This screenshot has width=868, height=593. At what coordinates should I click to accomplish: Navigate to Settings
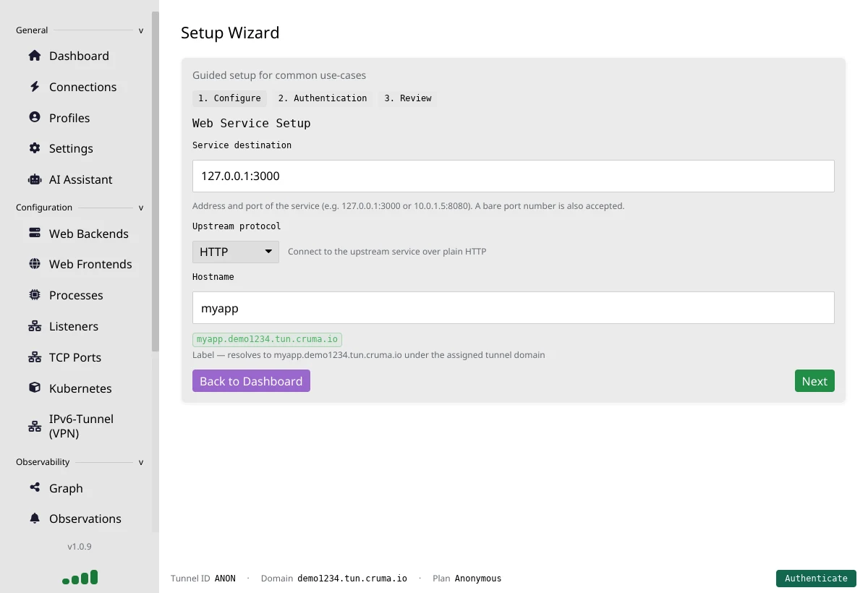[x=71, y=148]
